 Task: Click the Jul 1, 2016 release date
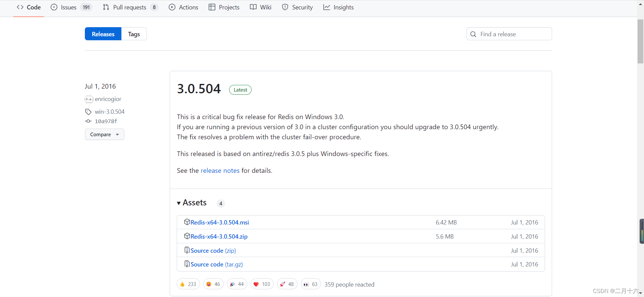pyautogui.click(x=100, y=86)
